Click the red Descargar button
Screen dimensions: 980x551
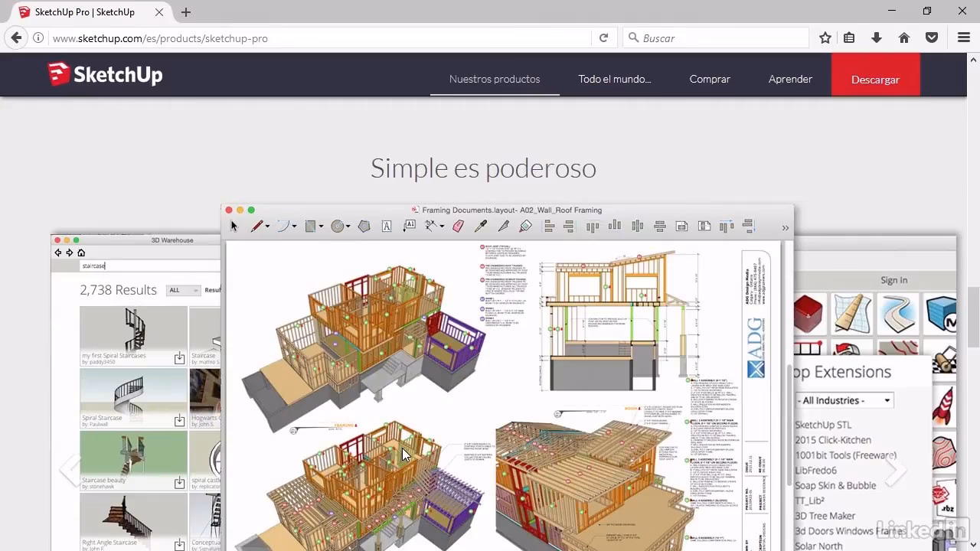(875, 79)
